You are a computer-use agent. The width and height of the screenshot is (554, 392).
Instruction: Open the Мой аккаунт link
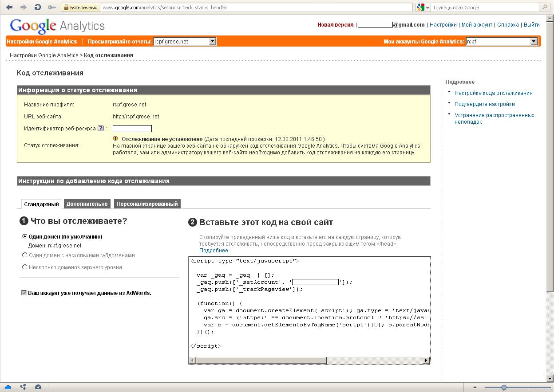pos(477,25)
